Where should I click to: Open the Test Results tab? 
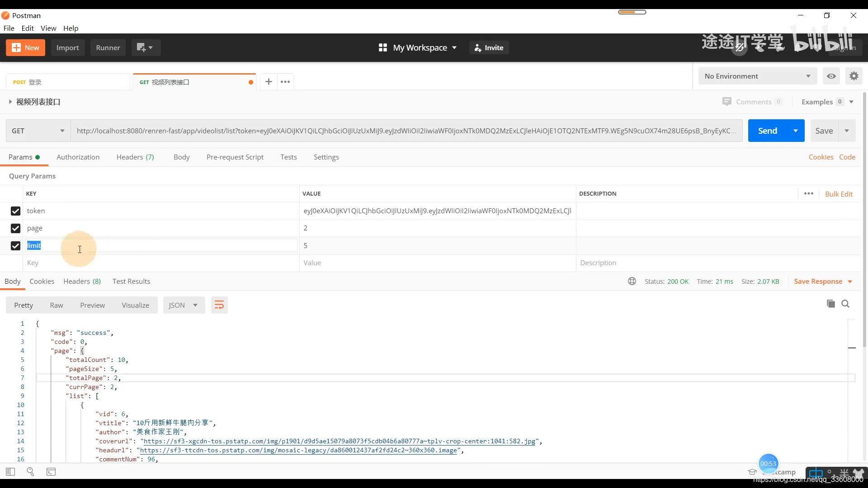[131, 281]
